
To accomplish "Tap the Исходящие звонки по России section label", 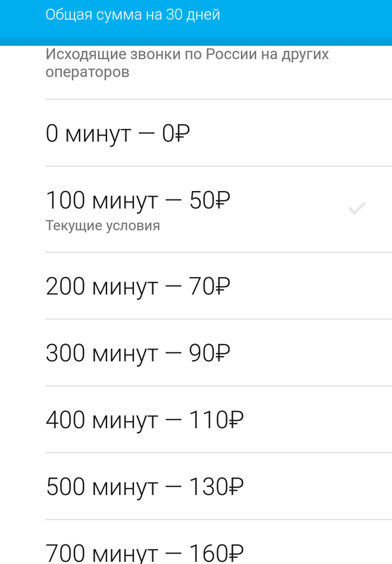I will 187,63.
